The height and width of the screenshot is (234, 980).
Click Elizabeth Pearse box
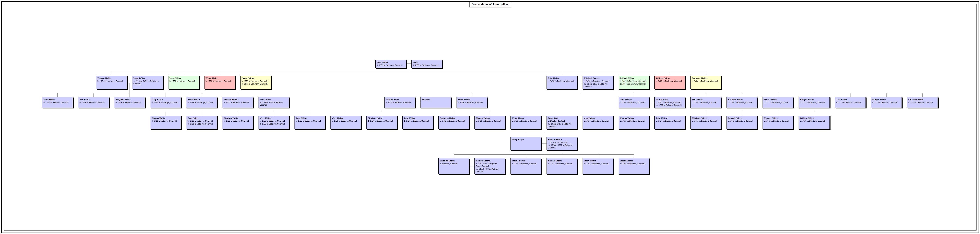[x=598, y=82]
